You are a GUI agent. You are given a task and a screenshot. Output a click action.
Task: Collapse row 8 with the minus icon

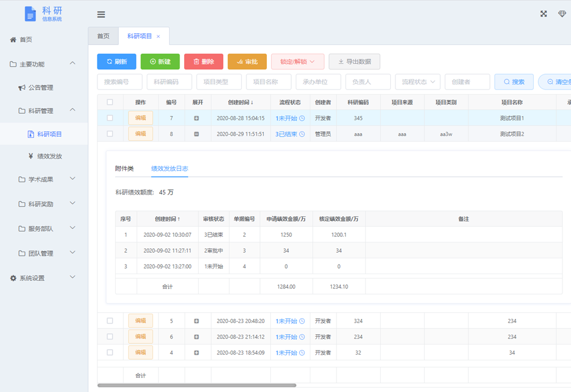(196, 134)
